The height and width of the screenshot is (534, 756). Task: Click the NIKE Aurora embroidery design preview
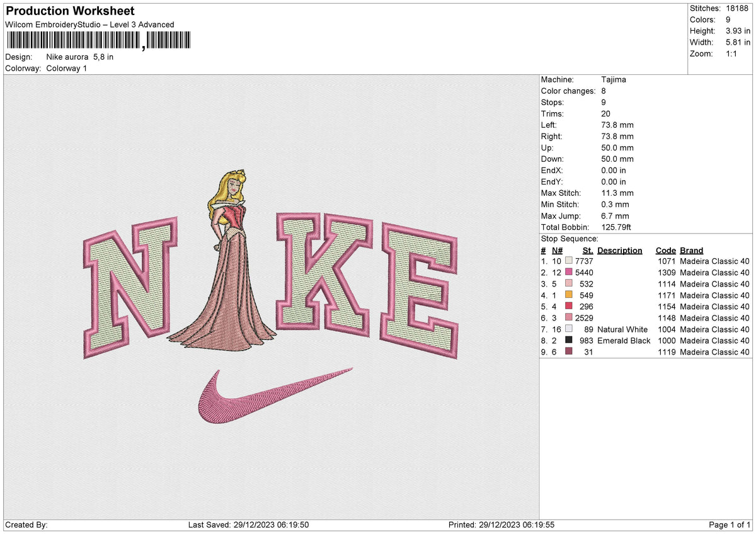click(x=272, y=296)
